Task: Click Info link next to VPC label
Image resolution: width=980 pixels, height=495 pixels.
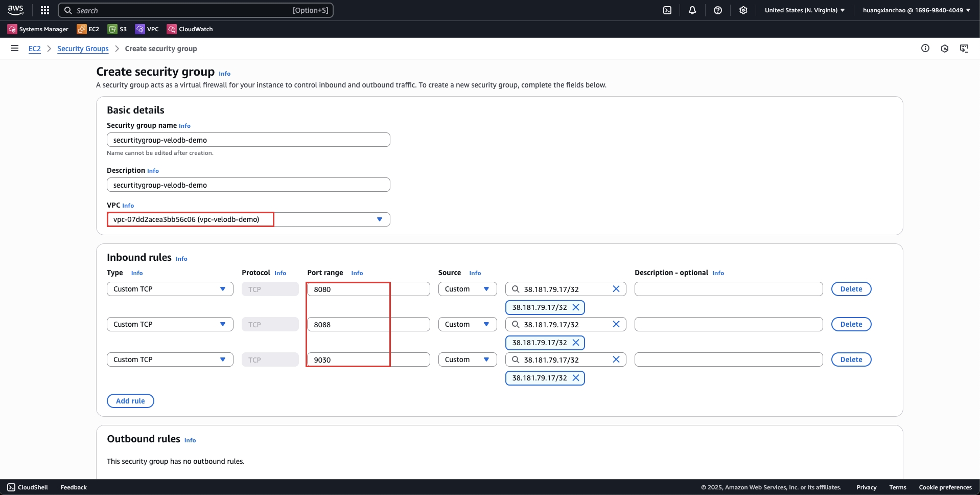Action: [x=128, y=206]
